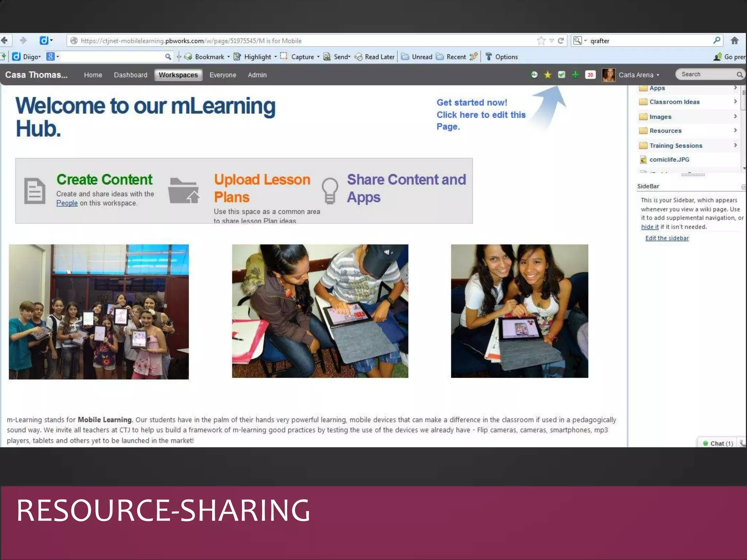Reload the page with refresh icon
The width and height of the screenshot is (747, 560).
[x=561, y=40]
